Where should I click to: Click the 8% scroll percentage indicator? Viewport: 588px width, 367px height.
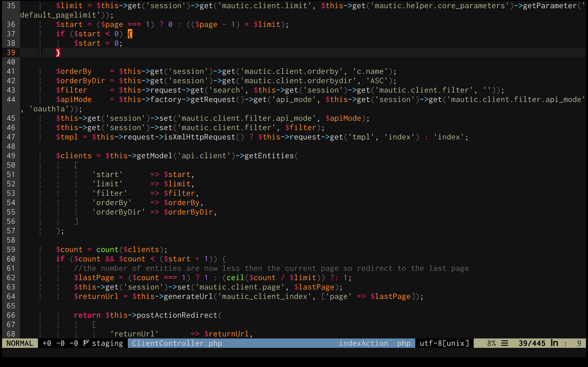coord(491,343)
